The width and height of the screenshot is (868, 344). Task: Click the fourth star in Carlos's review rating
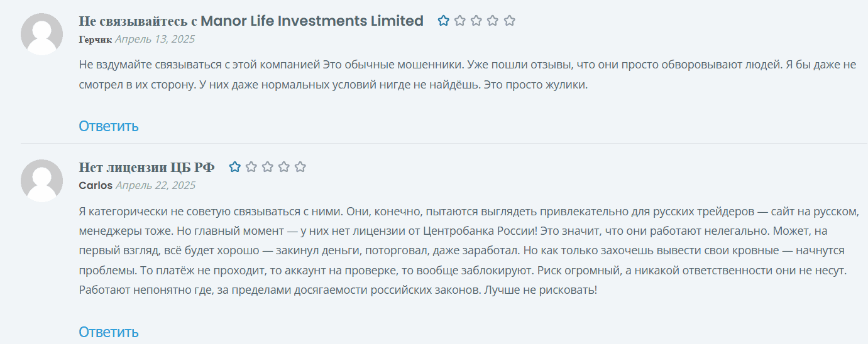[x=284, y=167]
